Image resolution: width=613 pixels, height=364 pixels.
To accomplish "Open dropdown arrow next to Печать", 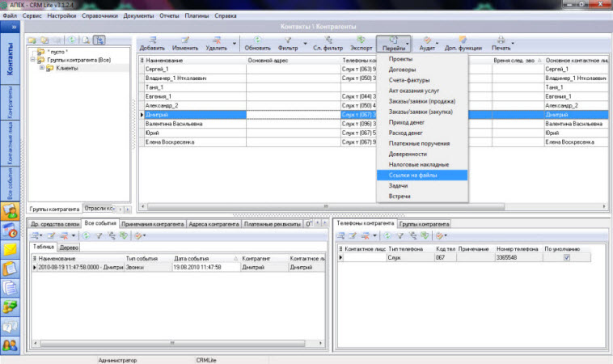I will coord(513,44).
